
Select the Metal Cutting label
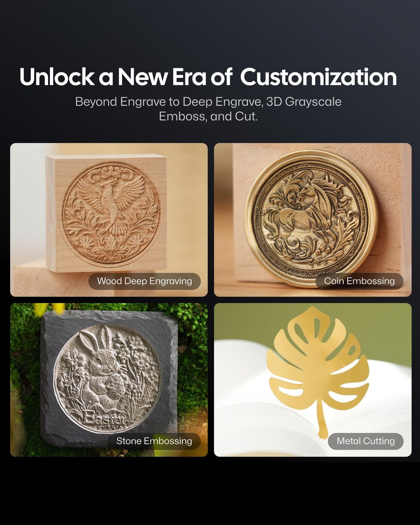(x=366, y=441)
